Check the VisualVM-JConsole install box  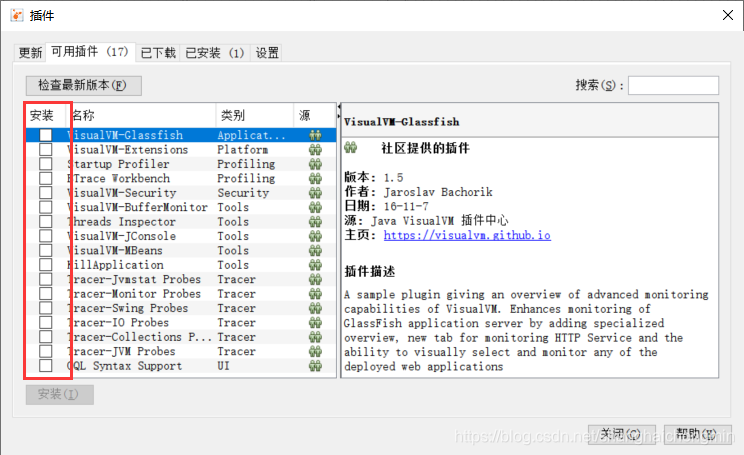tap(46, 236)
